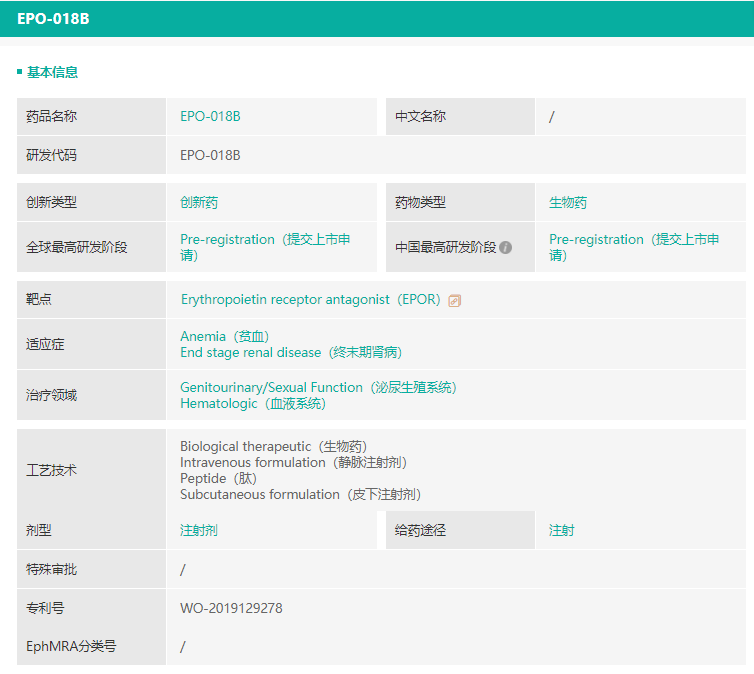
Task: Open Pre-registration link under 中国最高研发阶段
Action: click(634, 246)
